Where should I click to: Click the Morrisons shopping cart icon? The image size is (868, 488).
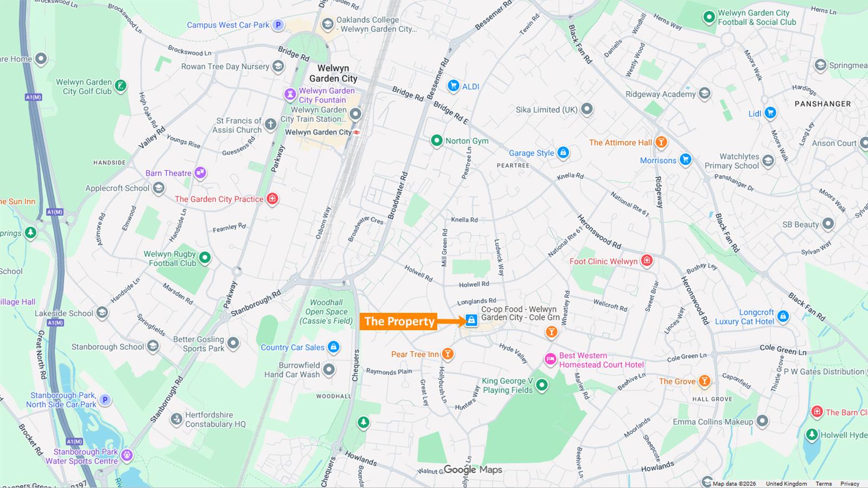pos(685,159)
